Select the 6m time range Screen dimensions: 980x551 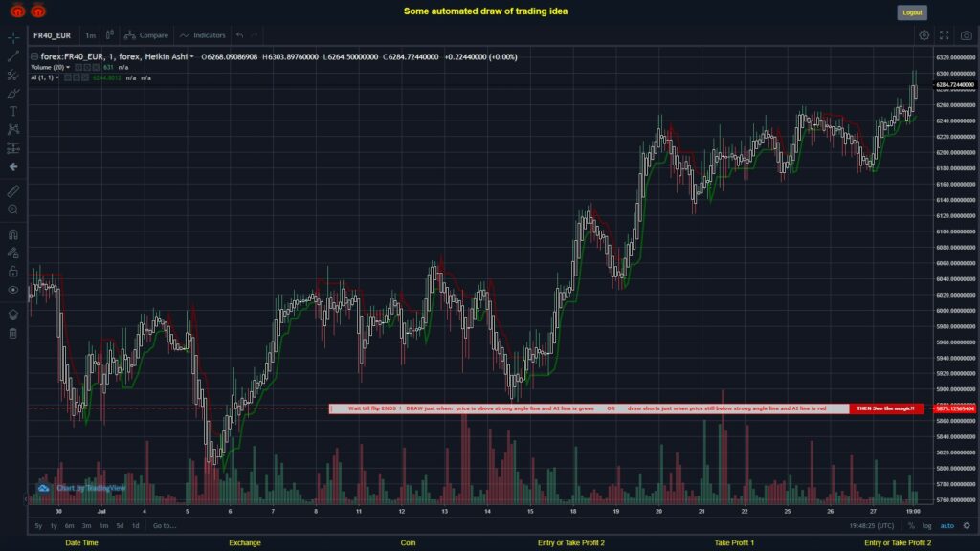69,526
